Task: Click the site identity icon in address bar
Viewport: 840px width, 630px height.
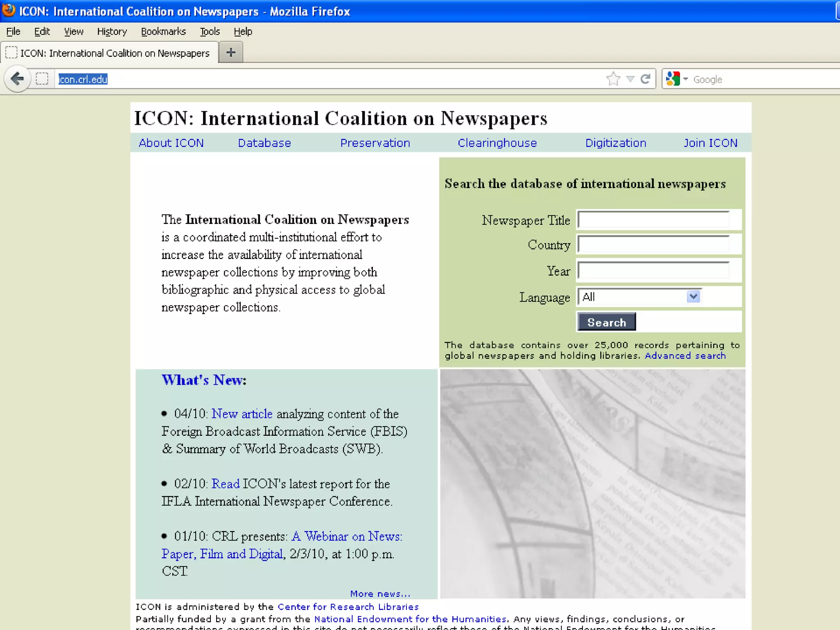Action: coord(42,79)
